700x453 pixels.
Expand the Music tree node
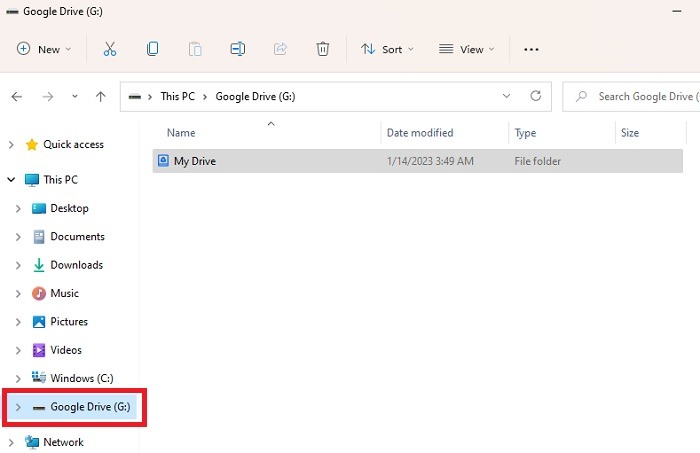18,294
